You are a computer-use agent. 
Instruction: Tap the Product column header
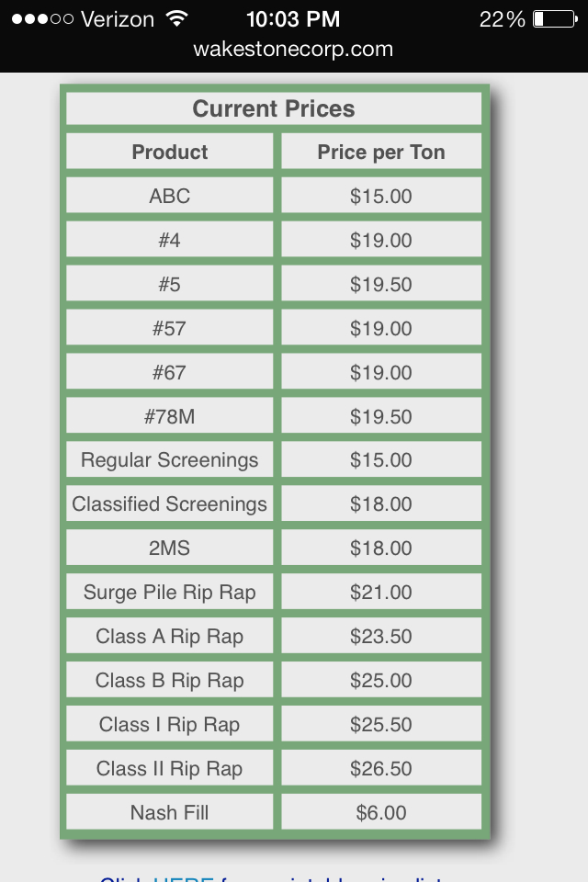pyautogui.click(x=170, y=152)
